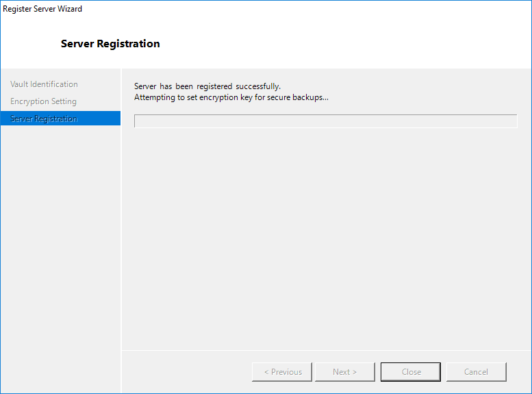Click the footer gap between Next and Close
The width and height of the screenshot is (532, 394).
point(378,372)
